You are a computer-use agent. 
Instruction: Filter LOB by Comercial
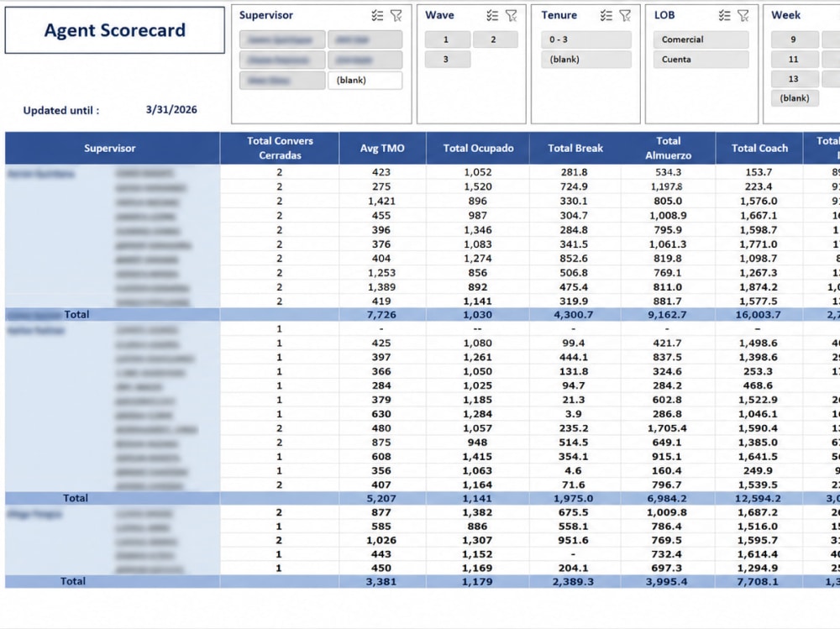701,39
